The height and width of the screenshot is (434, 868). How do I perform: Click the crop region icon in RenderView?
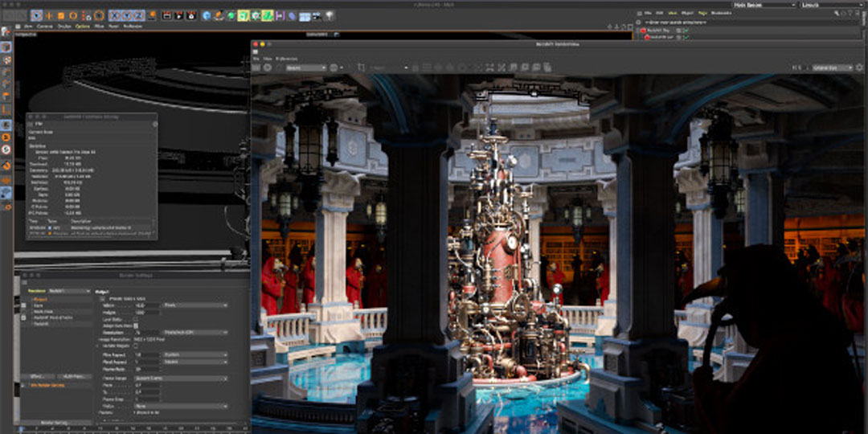[362, 68]
